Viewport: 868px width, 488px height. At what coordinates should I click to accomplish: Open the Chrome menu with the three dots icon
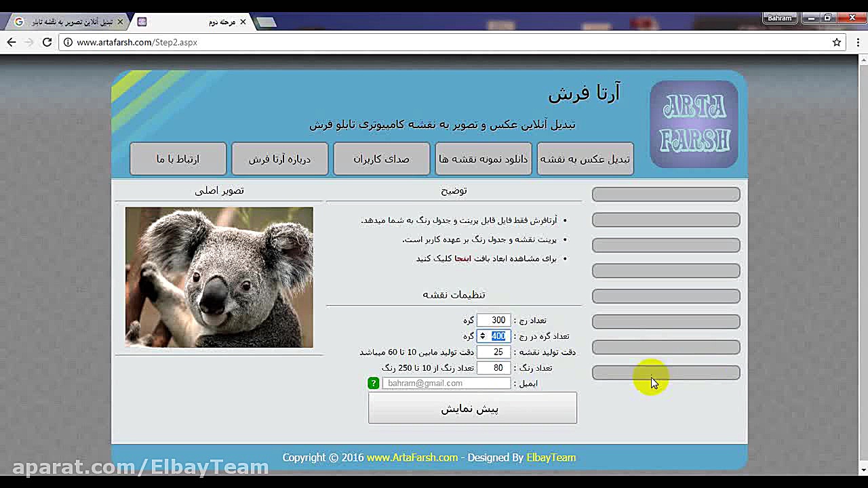coord(859,42)
